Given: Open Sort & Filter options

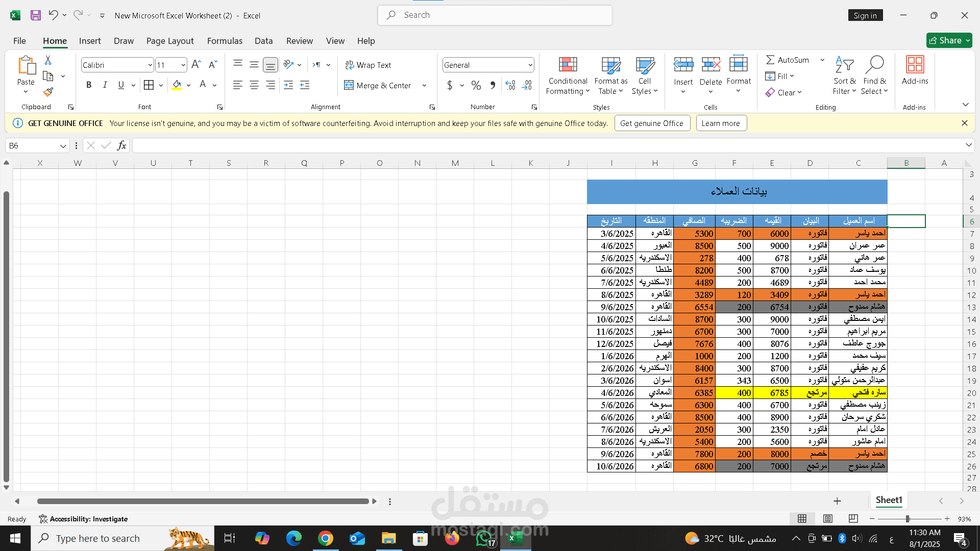Looking at the screenshot, I should (x=844, y=76).
